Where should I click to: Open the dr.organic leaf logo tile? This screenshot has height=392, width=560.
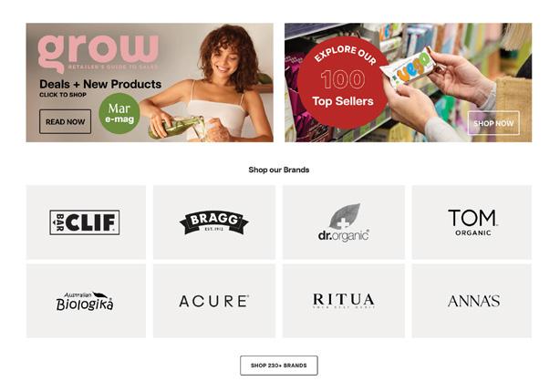click(344, 222)
